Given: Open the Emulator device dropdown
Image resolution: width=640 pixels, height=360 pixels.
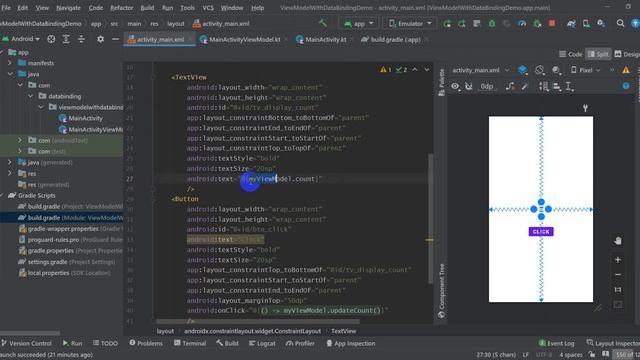Looking at the screenshot, I should (x=410, y=24).
